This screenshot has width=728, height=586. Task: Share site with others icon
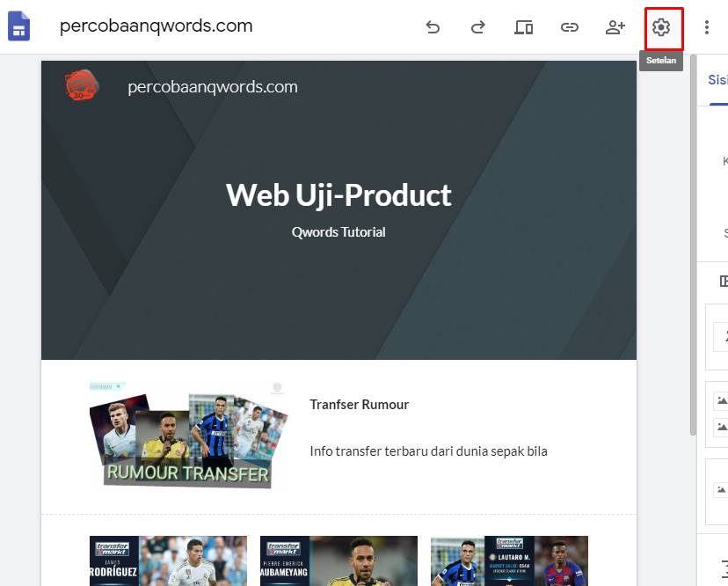(x=615, y=27)
